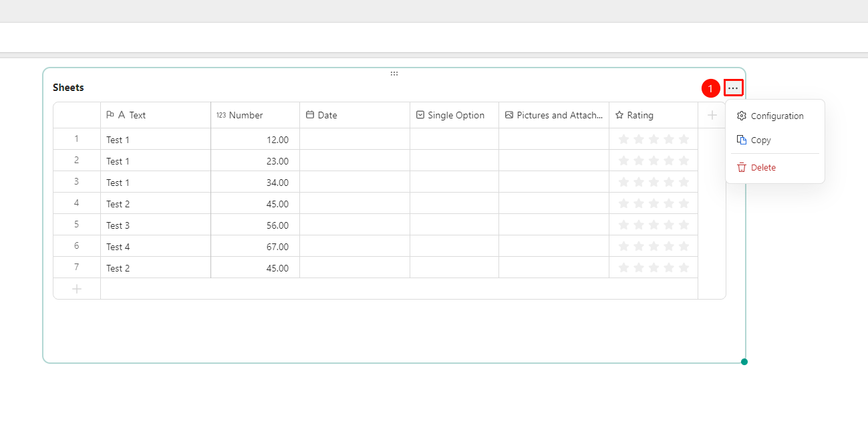This screenshot has width=868, height=426.
Task: Open the Single Option cell in row 2
Action: 454,161
